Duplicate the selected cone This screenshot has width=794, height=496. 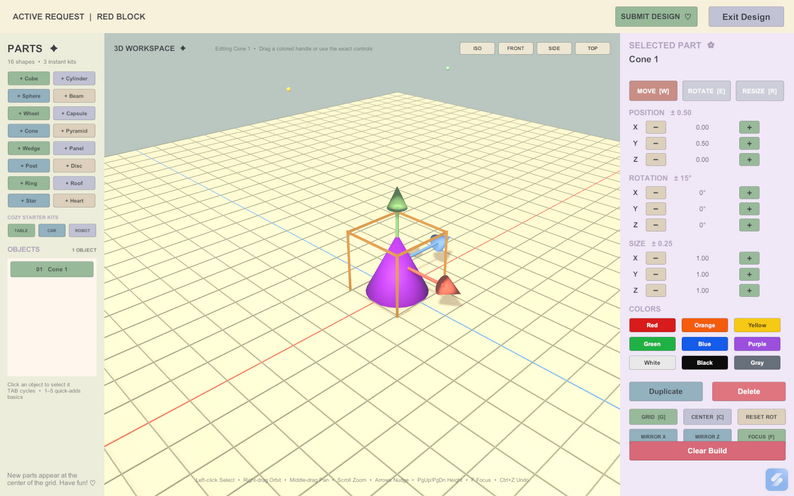666,391
